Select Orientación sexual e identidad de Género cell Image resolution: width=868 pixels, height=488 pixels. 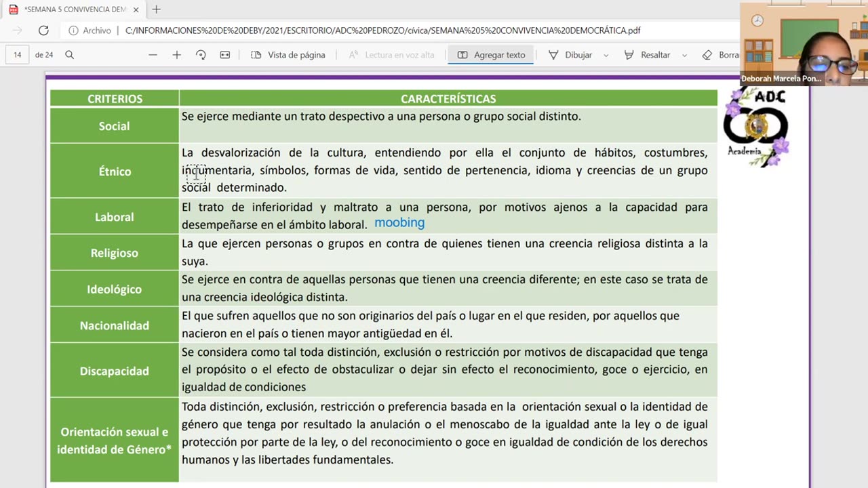tap(115, 441)
